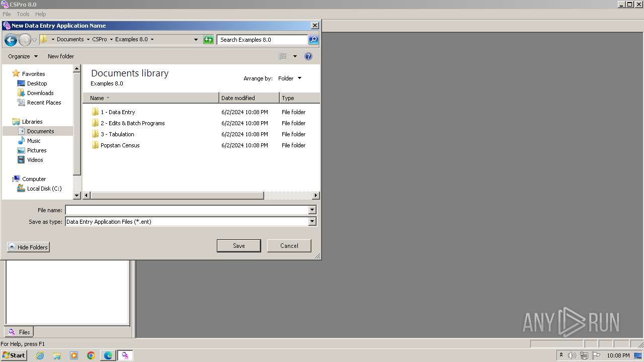Click the Cancel button
This screenshot has height=362, width=644.
click(289, 246)
